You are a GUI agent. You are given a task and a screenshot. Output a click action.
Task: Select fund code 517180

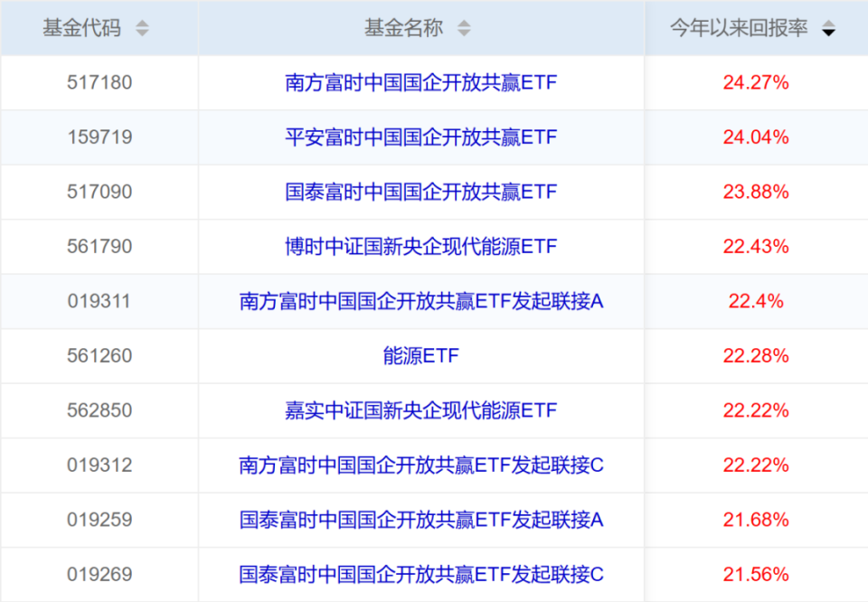[x=99, y=82]
